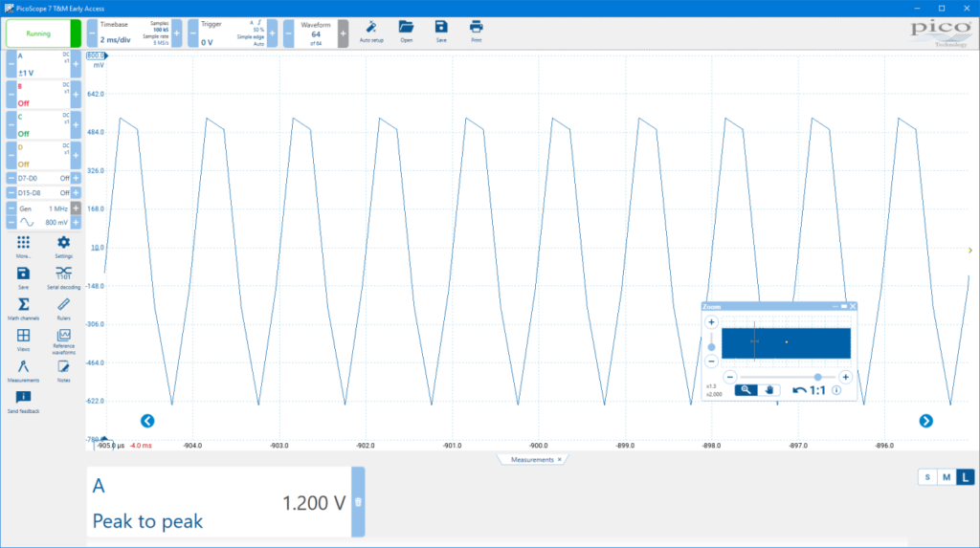The height and width of the screenshot is (548, 980).
Task: Click horizontal zoom minus in Zoom panel
Action: (x=730, y=377)
